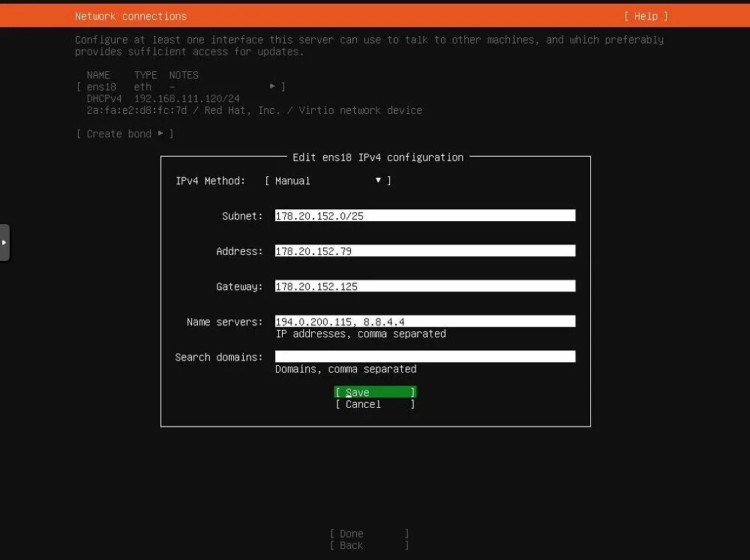Viewport: 750px width, 560px height.
Task: Click 'IP addresses, comma separated' hint text
Action: 361,334
